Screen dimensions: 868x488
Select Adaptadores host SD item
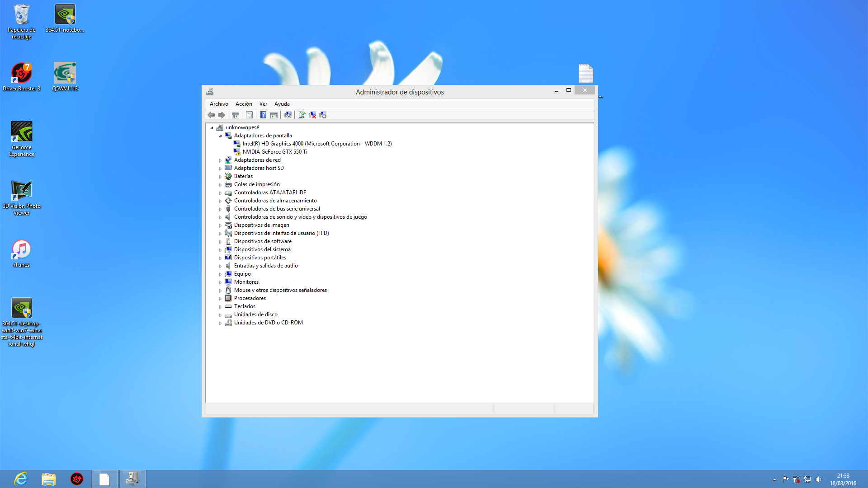coord(259,168)
